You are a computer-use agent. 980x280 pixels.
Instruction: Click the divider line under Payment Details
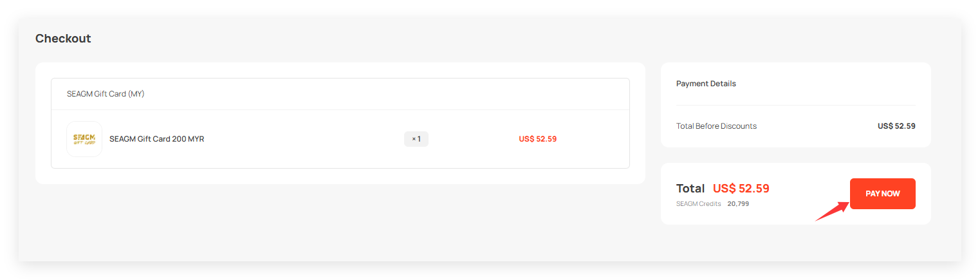[795, 105]
